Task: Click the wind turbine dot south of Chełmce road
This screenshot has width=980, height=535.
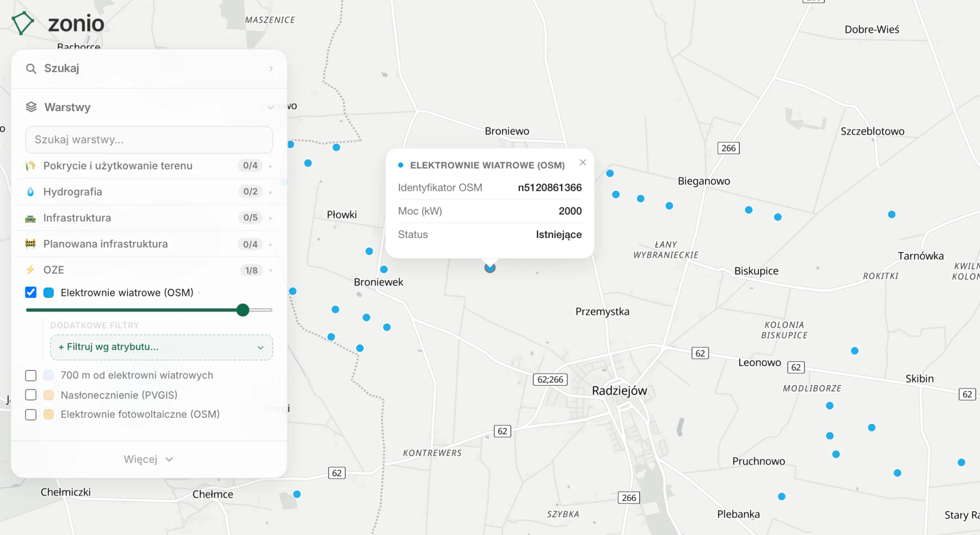Action: tap(297, 494)
